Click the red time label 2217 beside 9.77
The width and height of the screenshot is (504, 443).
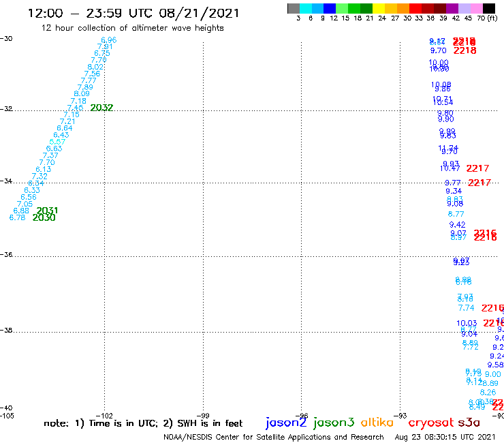point(479,183)
